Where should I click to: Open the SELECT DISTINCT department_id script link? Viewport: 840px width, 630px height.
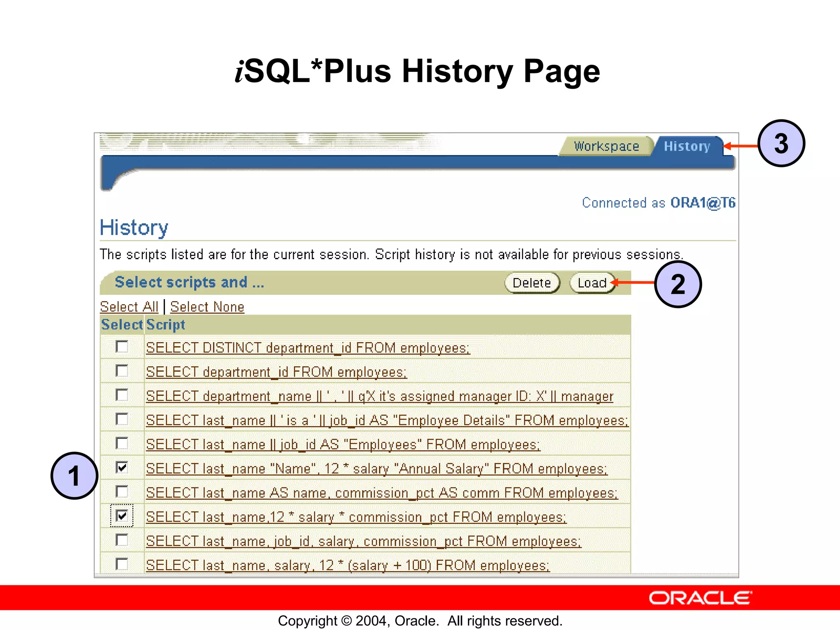pos(308,348)
